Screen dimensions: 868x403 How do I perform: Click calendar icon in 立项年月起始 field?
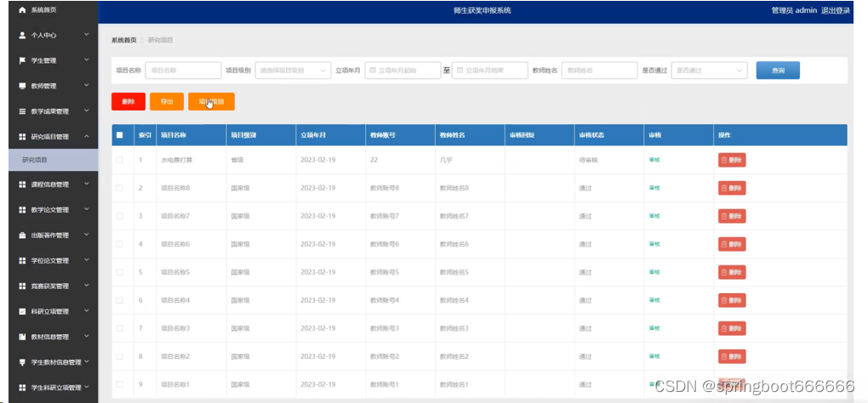373,71
